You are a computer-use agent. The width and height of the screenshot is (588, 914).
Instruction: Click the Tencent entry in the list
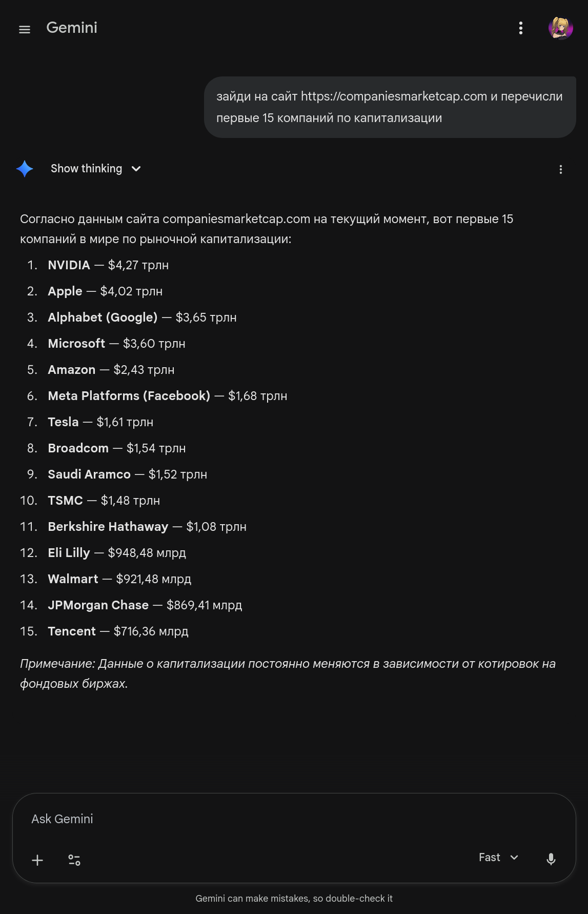(72, 631)
